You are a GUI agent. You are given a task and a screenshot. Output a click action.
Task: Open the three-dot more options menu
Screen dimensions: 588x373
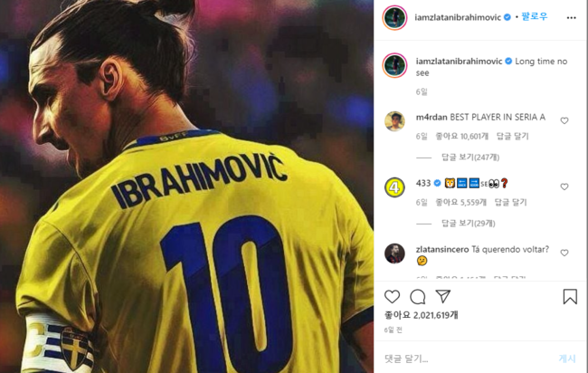[x=571, y=17]
